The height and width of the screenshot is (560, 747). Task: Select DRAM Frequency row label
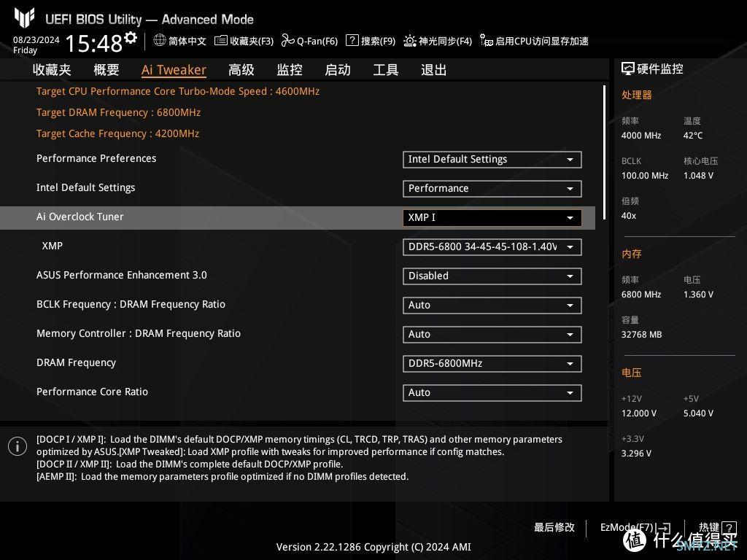pos(76,363)
